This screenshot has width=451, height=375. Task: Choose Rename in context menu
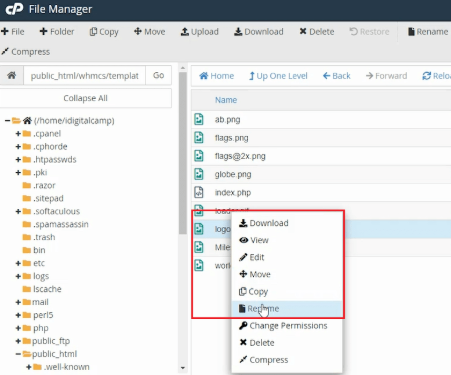click(287, 309)
